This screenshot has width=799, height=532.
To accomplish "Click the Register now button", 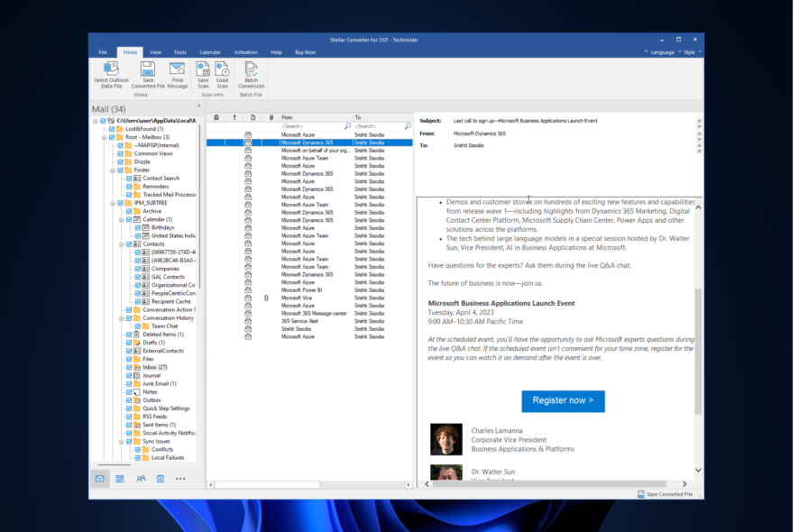I will pyautogui.click(x=563, y=400).
